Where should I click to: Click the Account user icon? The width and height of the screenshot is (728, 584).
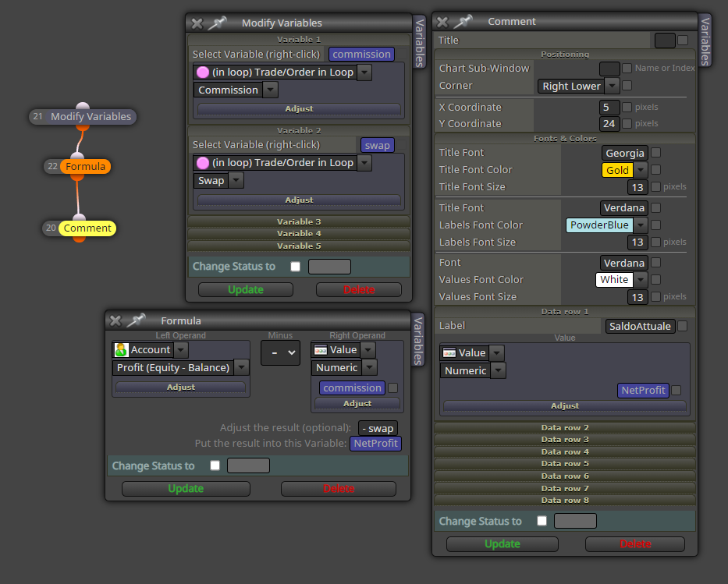click(121, 350)
